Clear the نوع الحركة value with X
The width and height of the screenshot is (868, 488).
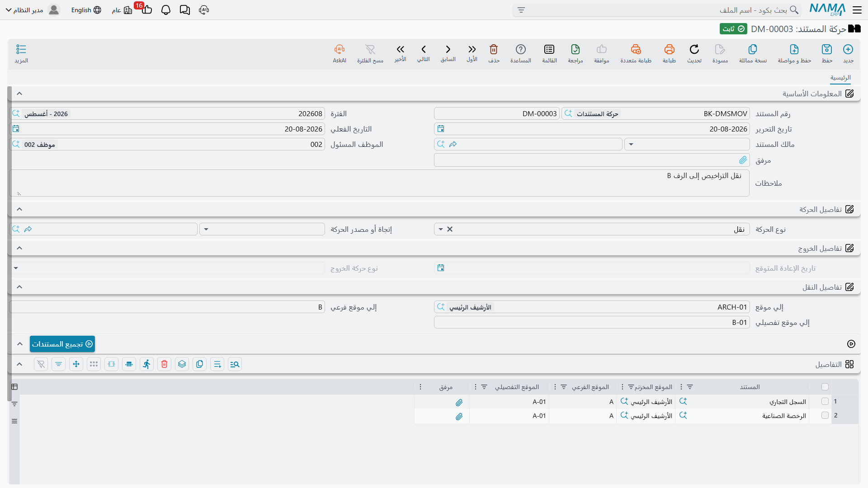[450, 229]
